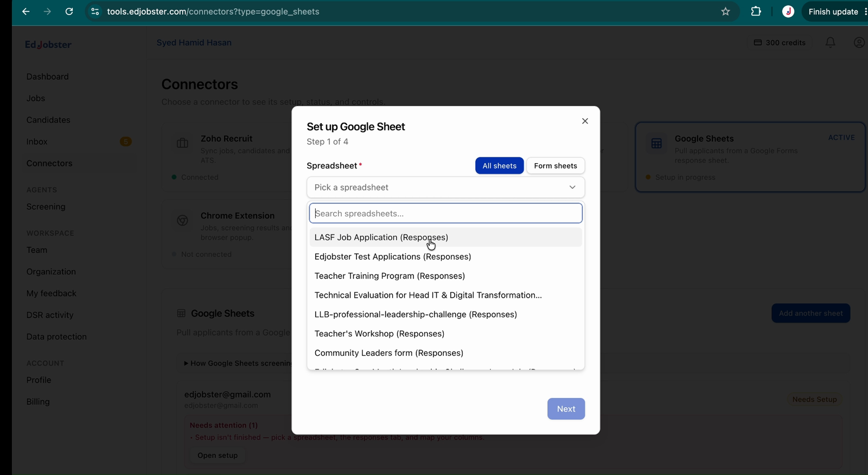Open Candidates in the sidebar
The width and height of the screenshot is (868, 475).
48,120
